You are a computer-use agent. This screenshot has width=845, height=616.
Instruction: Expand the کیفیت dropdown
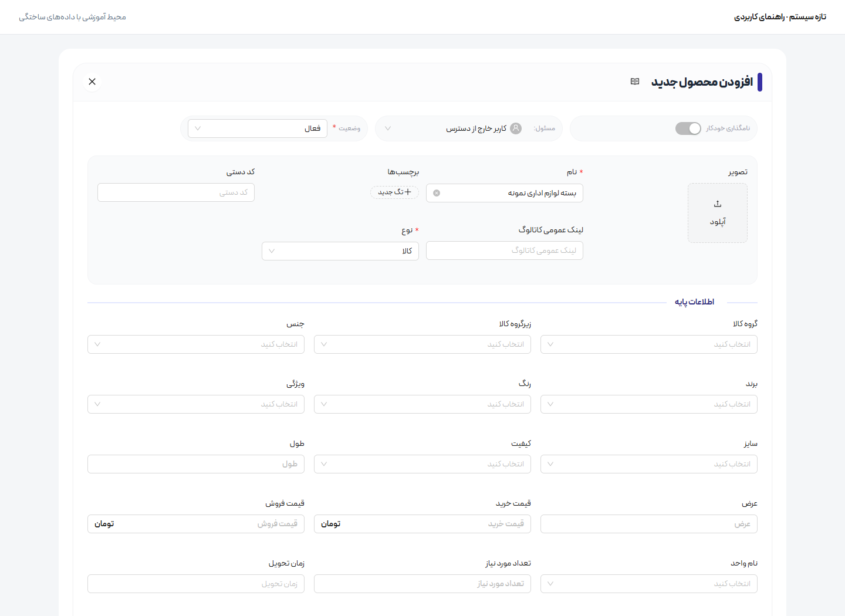coord(422,464)
